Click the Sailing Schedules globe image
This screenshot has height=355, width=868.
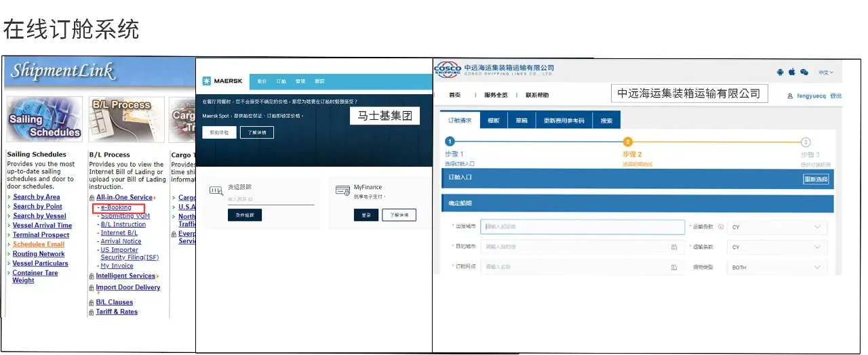[x=44, y=120]
